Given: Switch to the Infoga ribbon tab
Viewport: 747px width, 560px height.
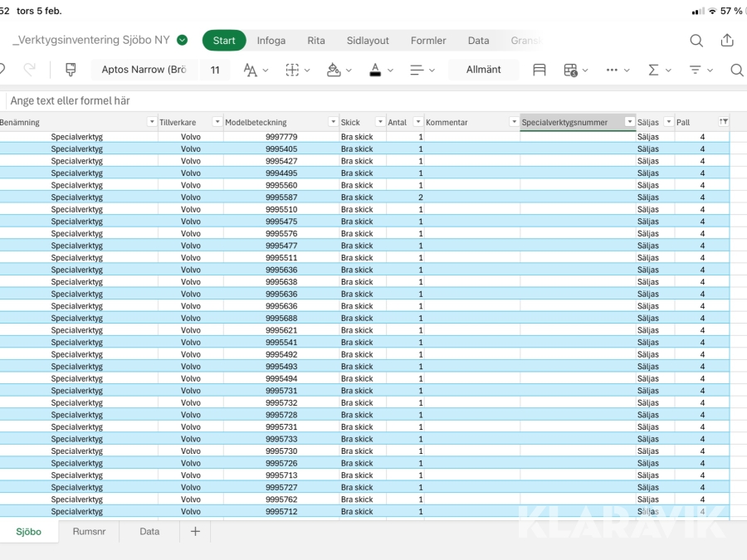Looking at the screenshot, I should click(x=271, y=41).
